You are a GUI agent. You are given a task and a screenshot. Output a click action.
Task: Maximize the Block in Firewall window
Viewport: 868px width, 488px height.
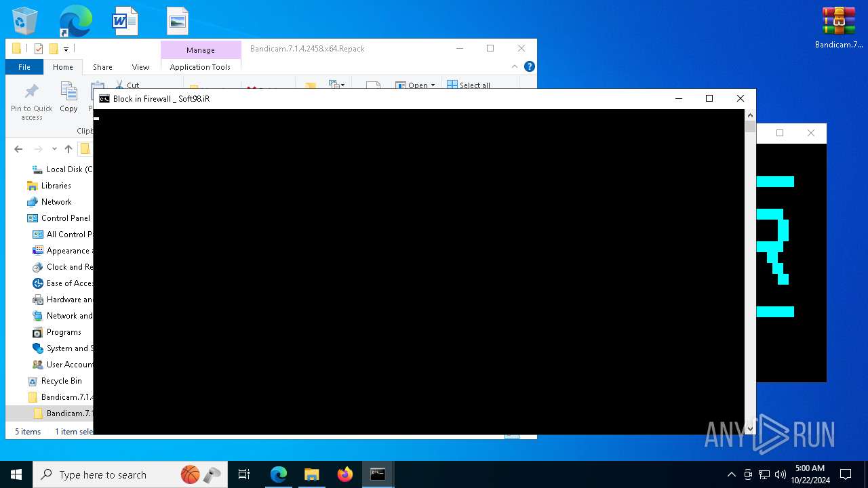pyautogui.click(x=709, y=98)
